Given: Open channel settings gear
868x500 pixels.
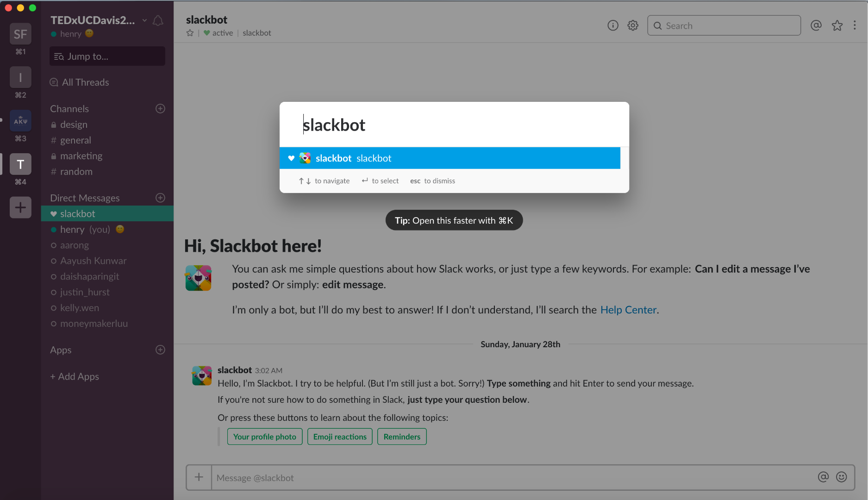Looking at the screenshot, I should tap(632, 25).
